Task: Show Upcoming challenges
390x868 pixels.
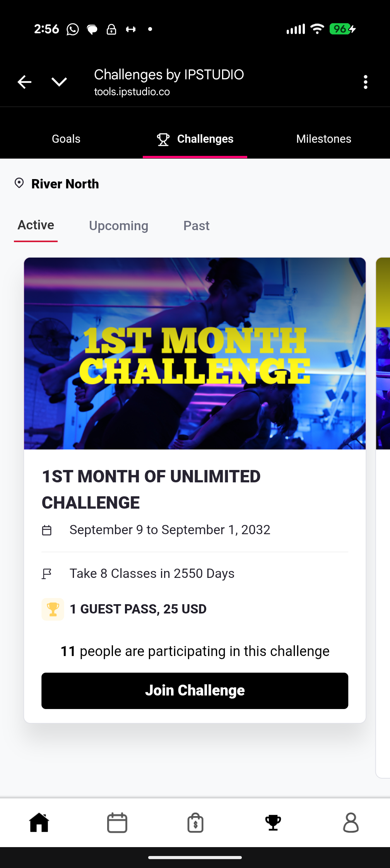Action: pyautogui.click(x=118, y=226)
